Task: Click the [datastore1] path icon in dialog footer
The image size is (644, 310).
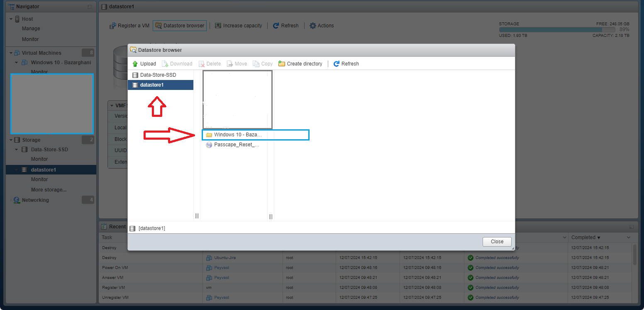Action: coord(132,228)
